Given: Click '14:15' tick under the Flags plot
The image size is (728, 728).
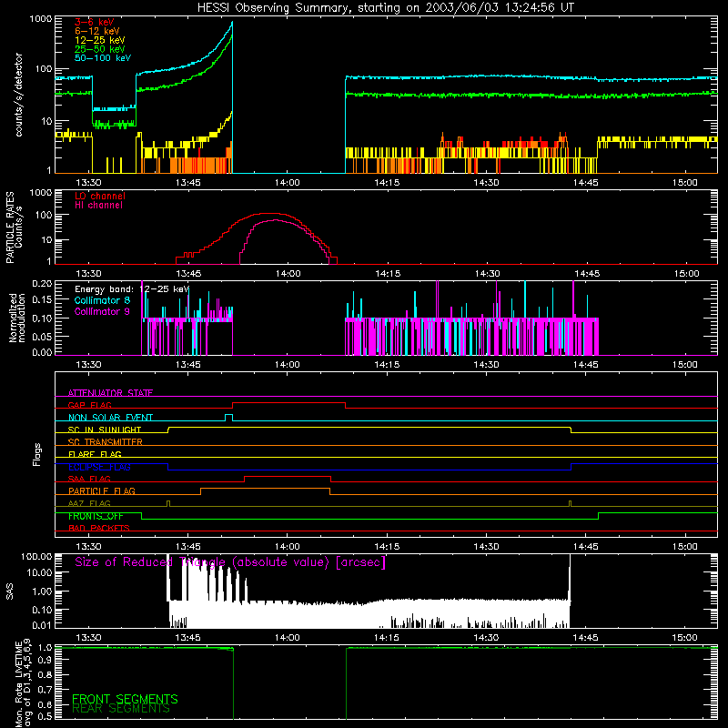Looking at the screenshot, I should [x=387, y=547].
